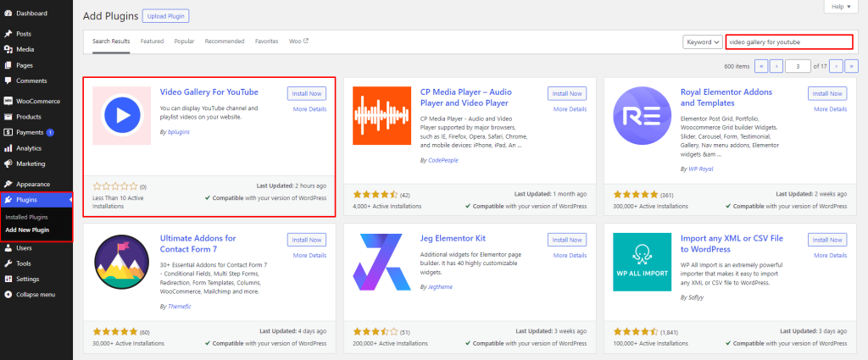Click the Users person icon
The image size is (868, 360).
[8, 248]
